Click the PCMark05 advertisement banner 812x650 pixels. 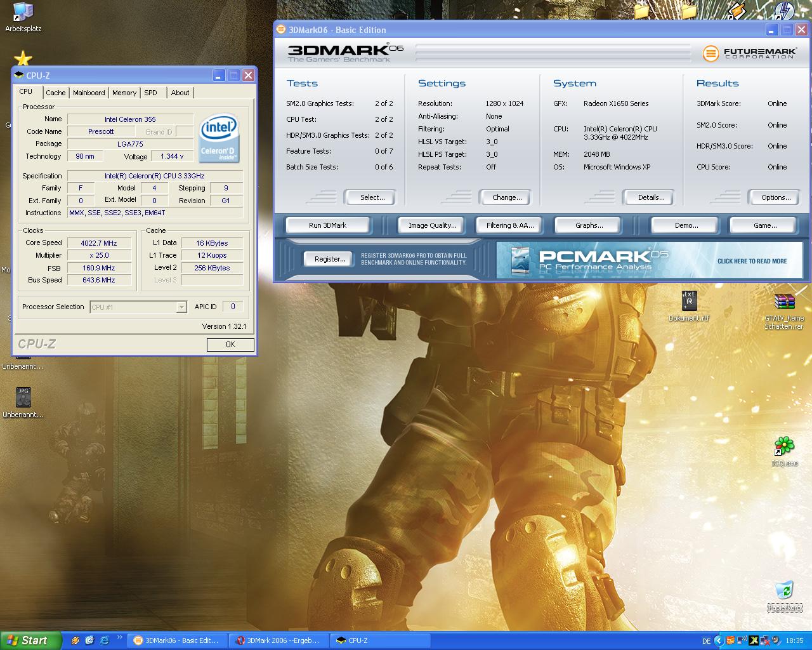(x=648, y=260)
